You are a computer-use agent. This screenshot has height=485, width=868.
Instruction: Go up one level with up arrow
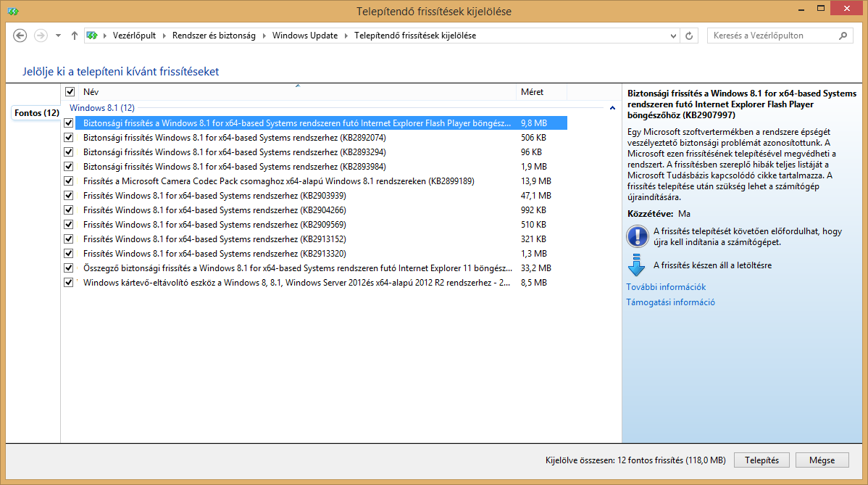click(74, 36)
